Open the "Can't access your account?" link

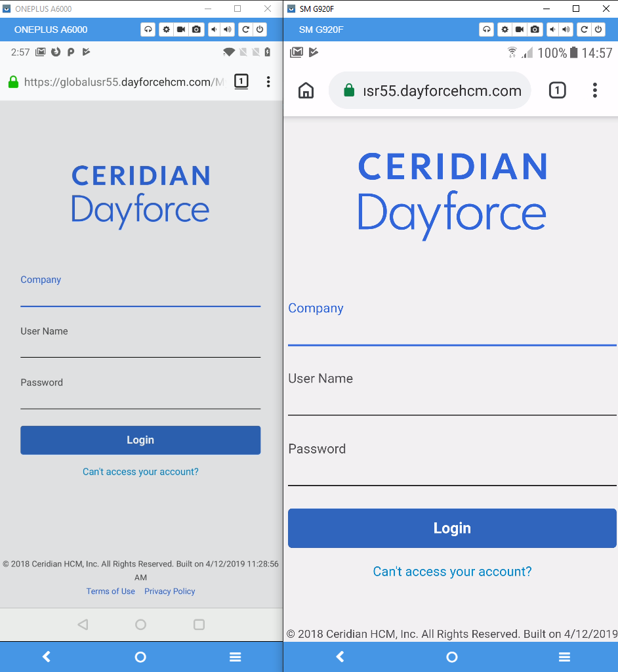click(452, 571)
